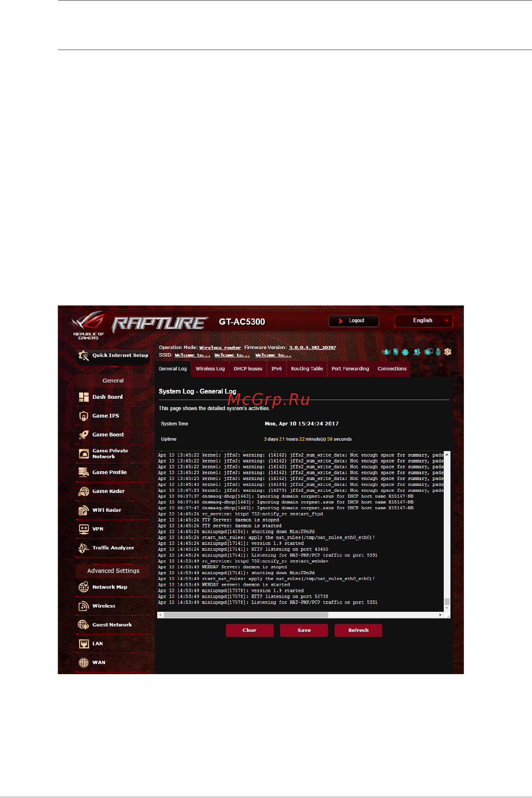Click the notification bell status icon
This screenshot has width=532, height=798.
pyautogui.click(x=386, y=352)
